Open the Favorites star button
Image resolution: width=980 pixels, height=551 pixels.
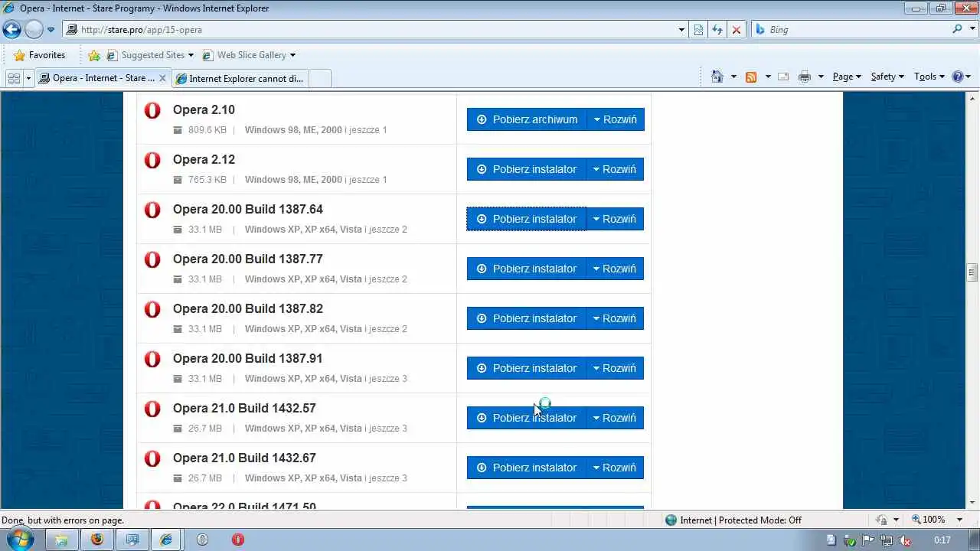(x=39, y=55)
